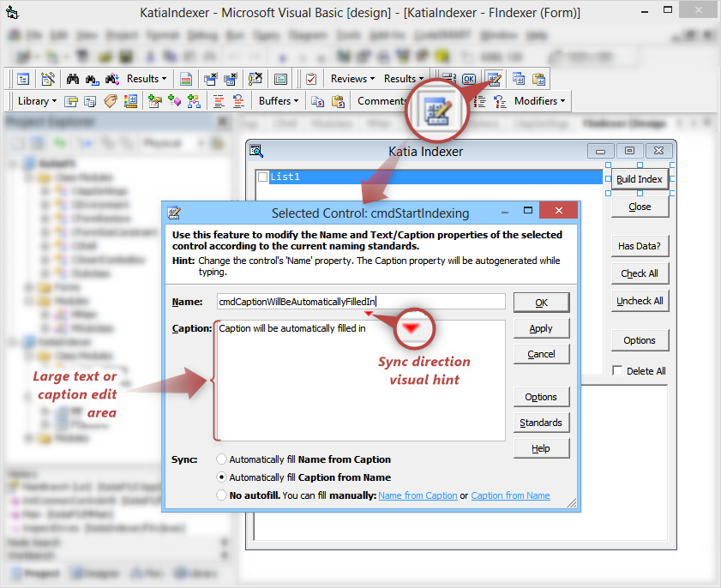Click the Uncheck All button
721x588 pixels.
[640, 301]
